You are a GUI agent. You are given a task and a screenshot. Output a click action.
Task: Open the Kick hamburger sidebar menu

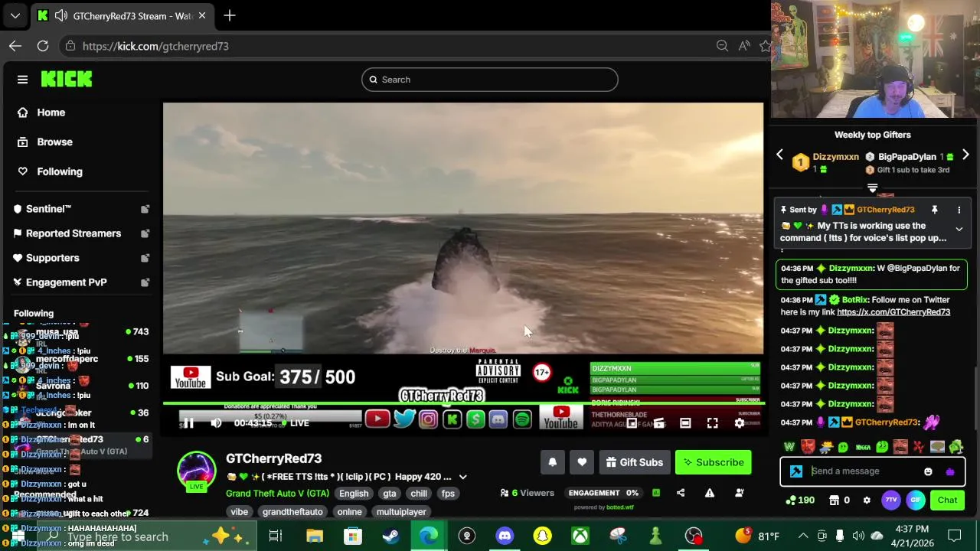22,80
